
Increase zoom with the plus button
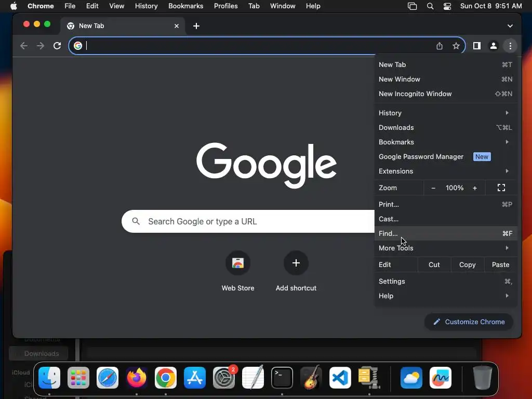[475, 188]
